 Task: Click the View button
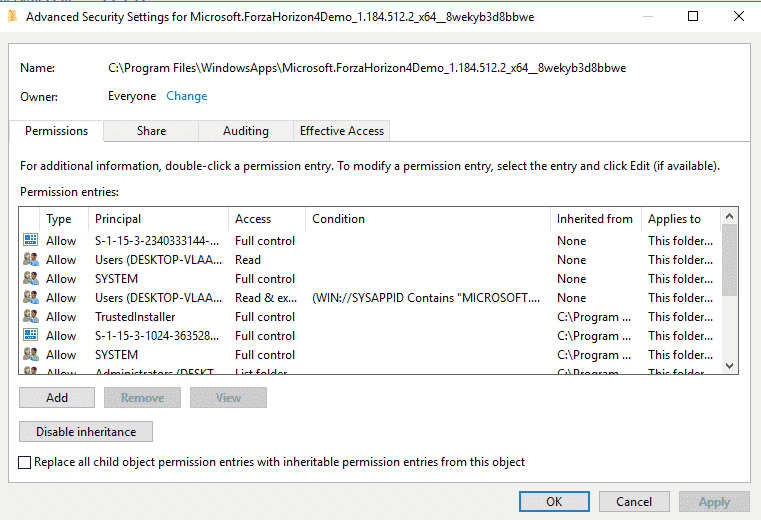click(x=228, y=398)
